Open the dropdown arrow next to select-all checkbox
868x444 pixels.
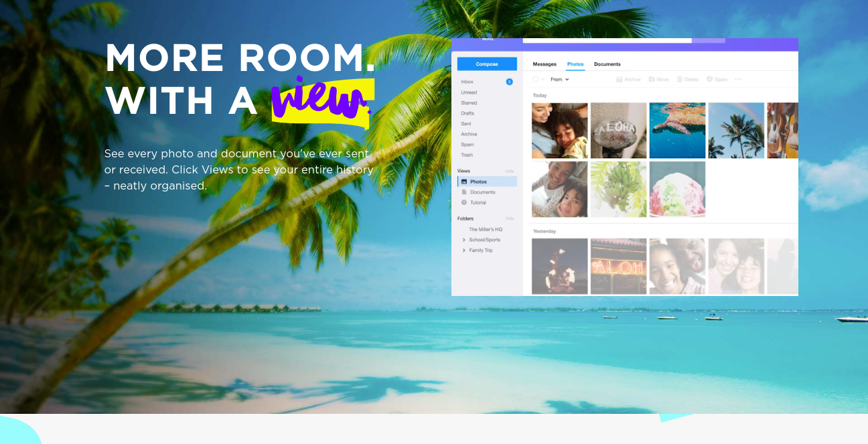click(543, 79)
